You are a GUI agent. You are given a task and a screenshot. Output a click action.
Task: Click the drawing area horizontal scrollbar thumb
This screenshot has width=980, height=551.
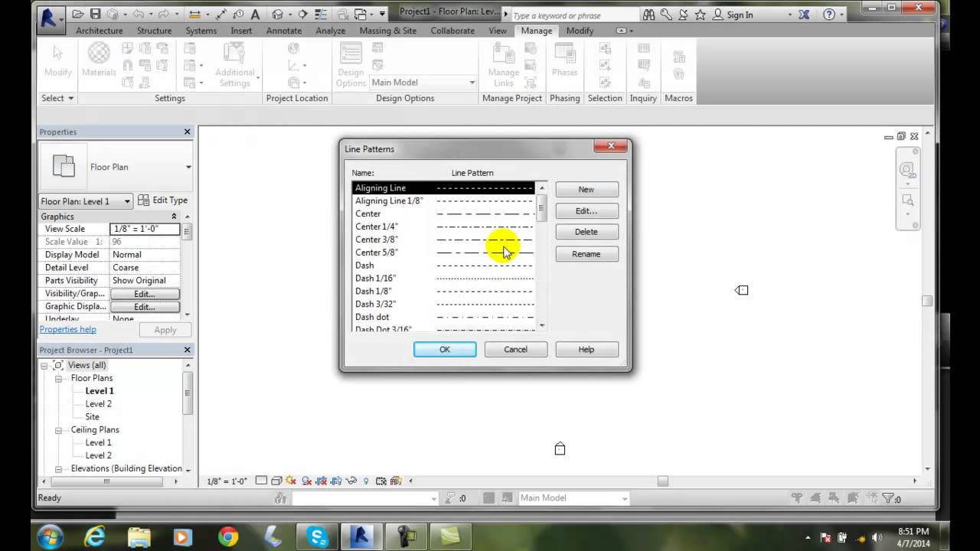click(x=663, y=481)
